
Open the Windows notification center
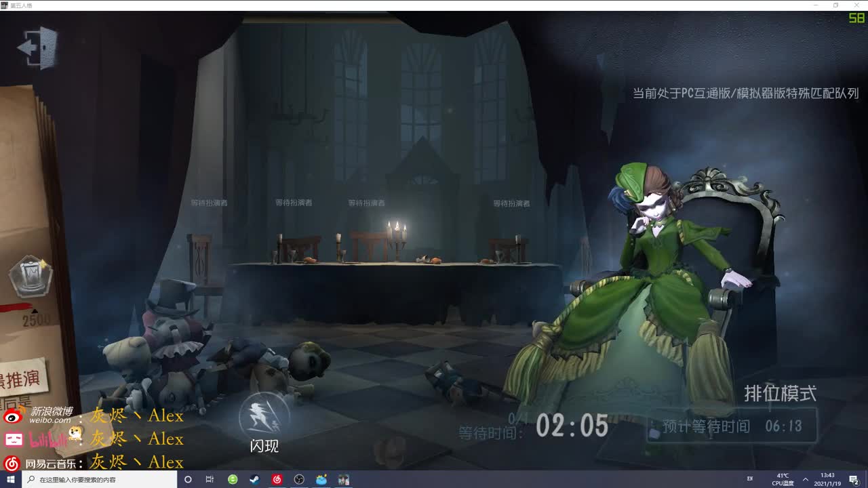854,480
